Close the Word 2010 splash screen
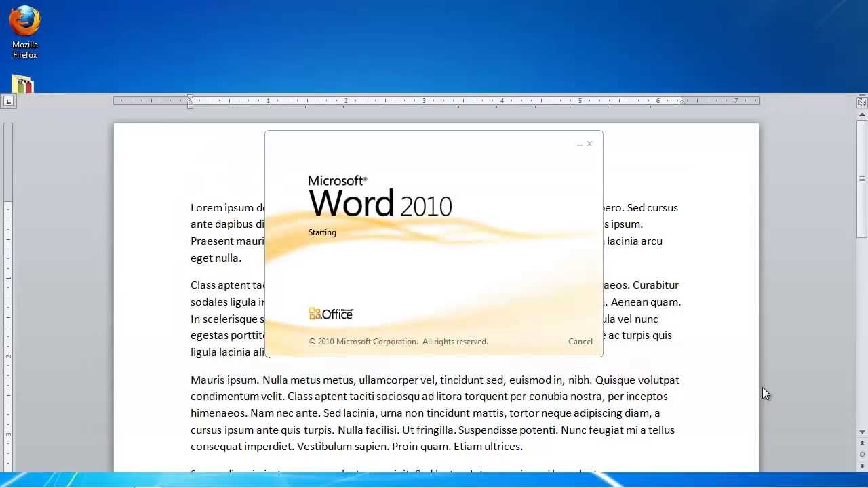The height and width of the screenshot is (488, 868). [590, 144]
